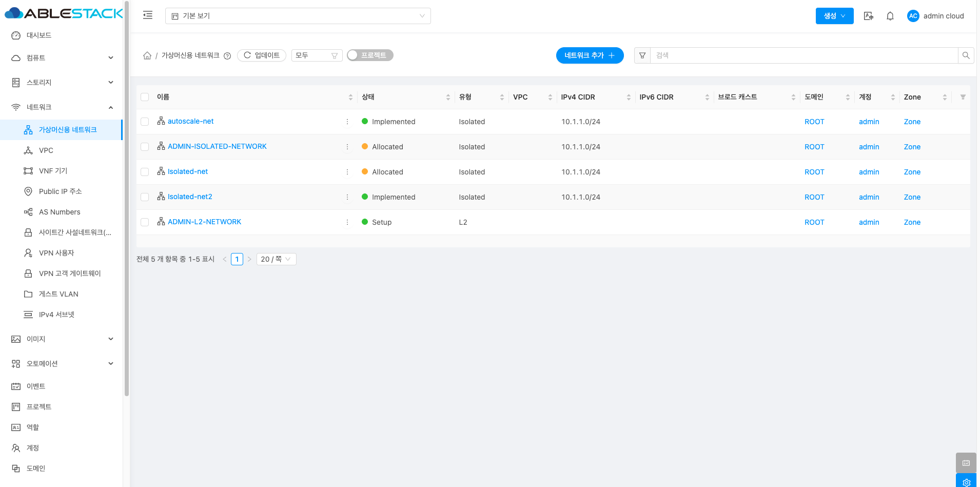Image resolution: width=980 pixels, height=487 pixels.
Task: Click into the 검색 search field
Action: coord(803,55)
